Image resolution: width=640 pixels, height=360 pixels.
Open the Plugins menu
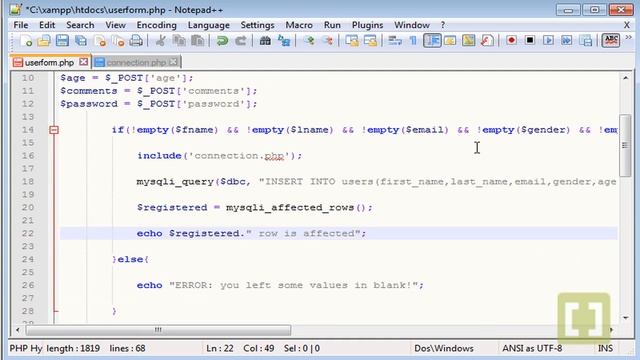367,25
